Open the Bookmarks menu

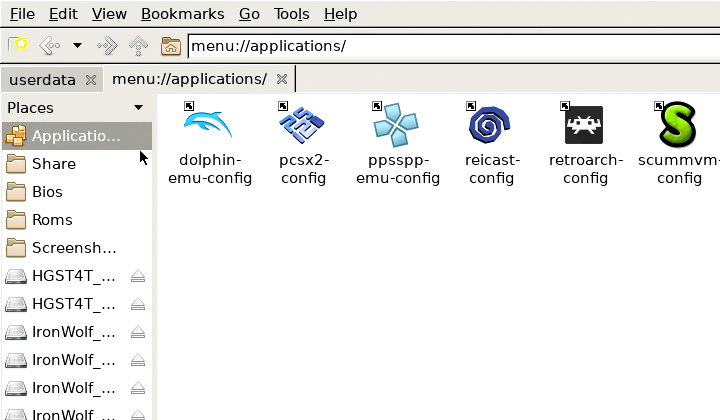[183, 14]
